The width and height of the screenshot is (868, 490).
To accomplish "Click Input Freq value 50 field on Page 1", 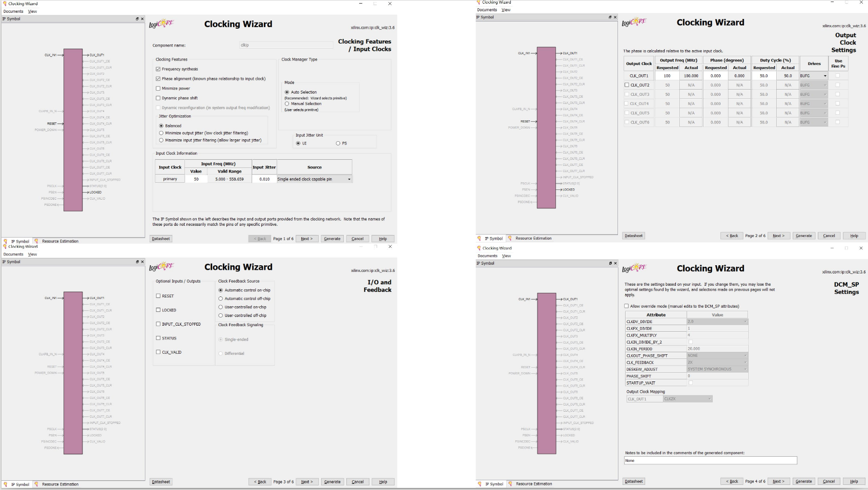I will point(196,179).
